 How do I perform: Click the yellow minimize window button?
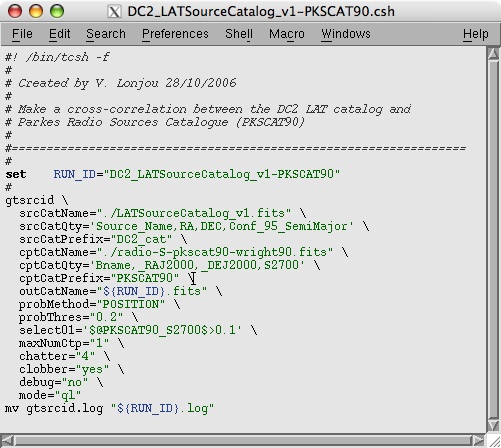tap(36, 11)
